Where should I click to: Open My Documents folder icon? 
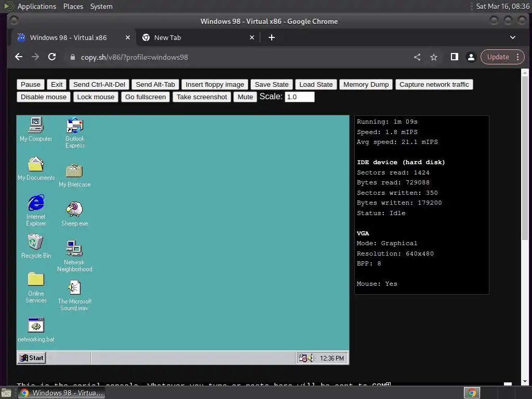(x=36, y=168)
